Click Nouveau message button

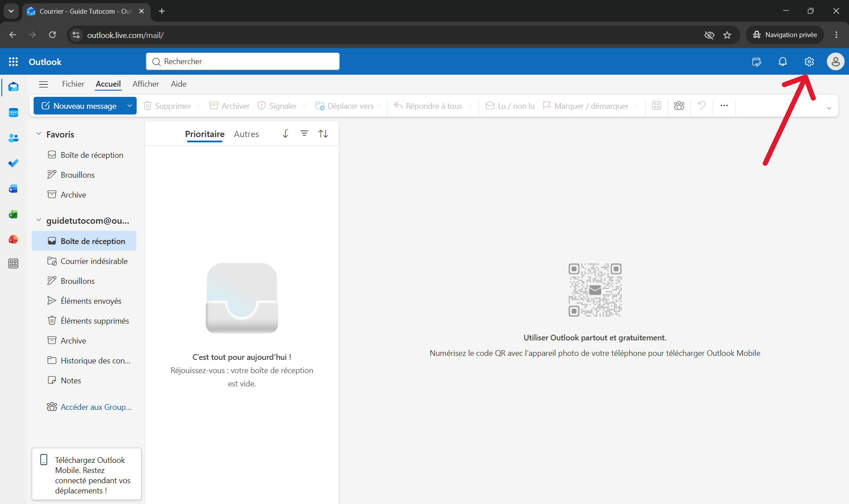pyautogui.click(x=79, y=106)
